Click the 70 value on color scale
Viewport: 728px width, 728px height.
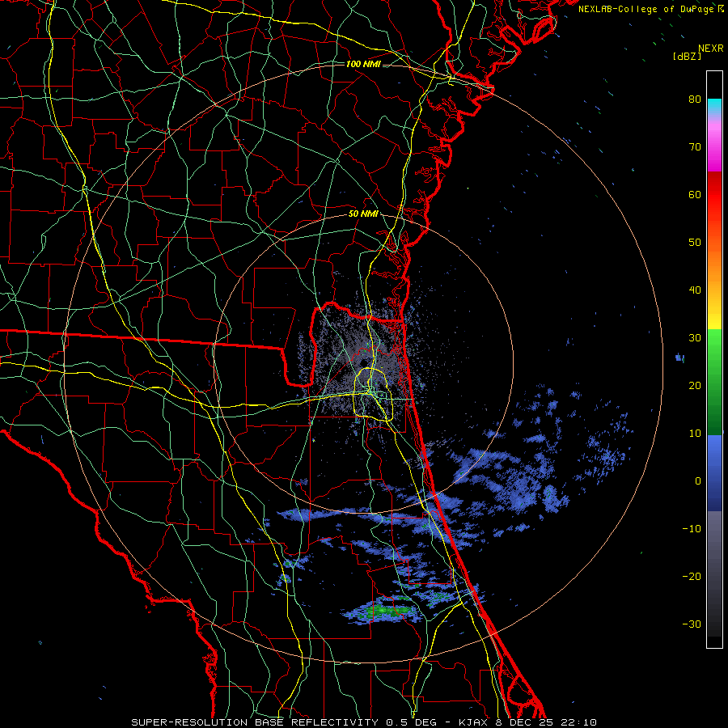[x=695, y=147]
